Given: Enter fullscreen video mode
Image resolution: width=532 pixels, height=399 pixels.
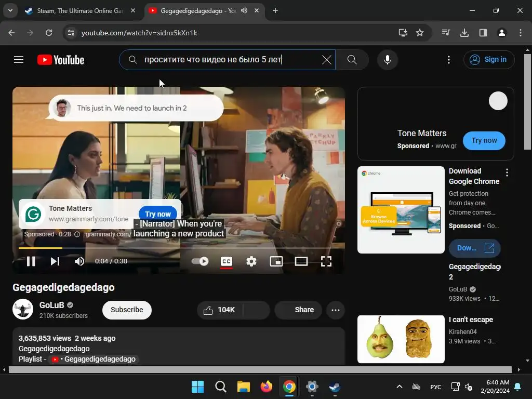Looking at the screenshot, I should coord(326,261).
